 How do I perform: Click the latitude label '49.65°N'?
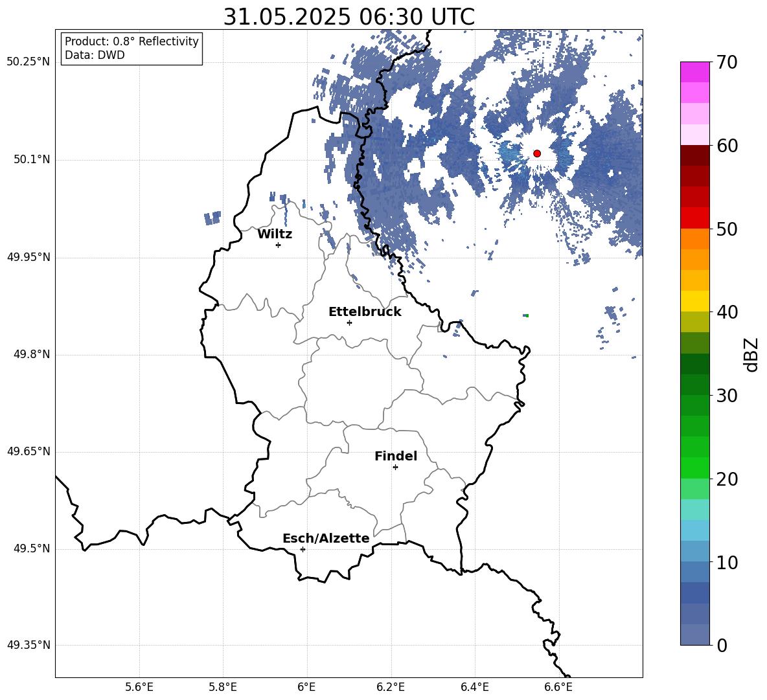[29, 451]
